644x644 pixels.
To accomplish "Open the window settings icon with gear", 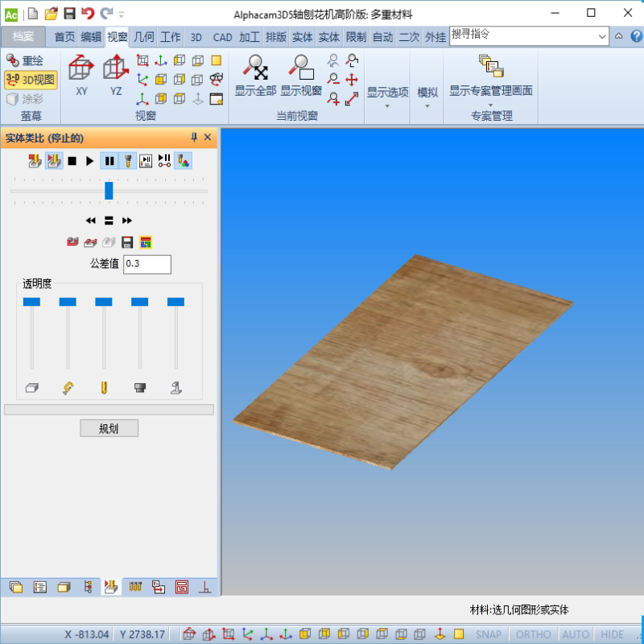I will point(216,98).
